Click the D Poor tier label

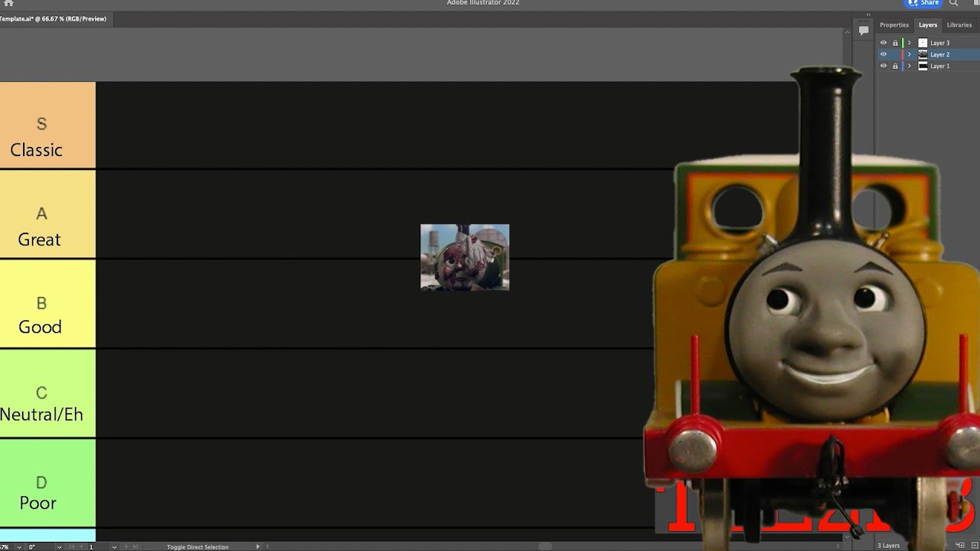(x=47, y=483)
